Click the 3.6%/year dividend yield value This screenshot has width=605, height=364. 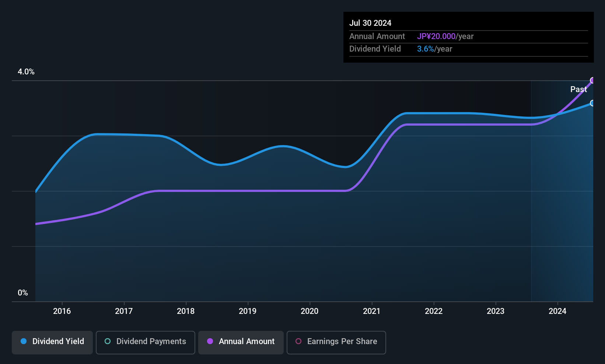pos(434,49)
